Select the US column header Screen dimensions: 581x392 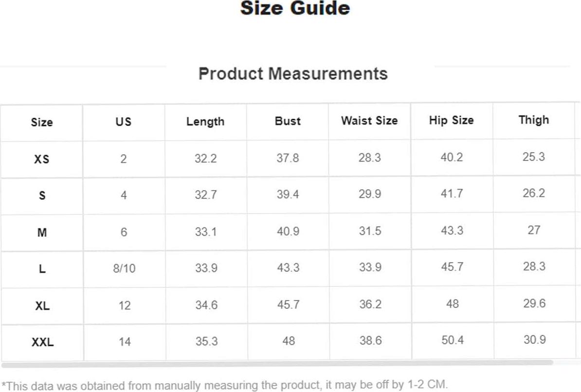124,122
